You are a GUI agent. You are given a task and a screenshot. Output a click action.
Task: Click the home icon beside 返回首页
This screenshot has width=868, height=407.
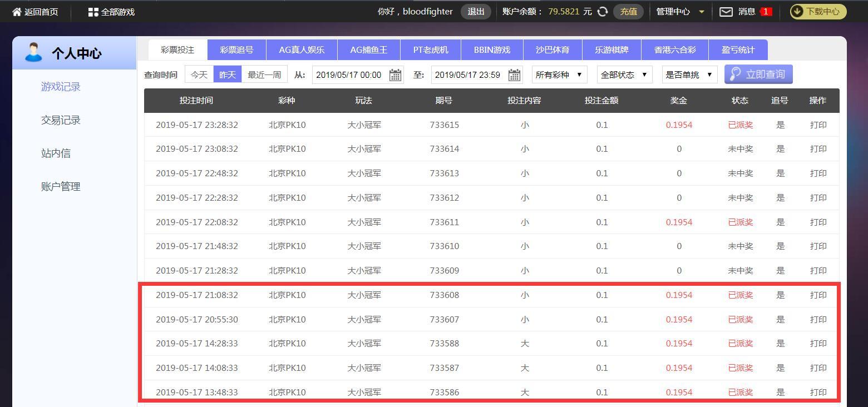pos(17,12)
